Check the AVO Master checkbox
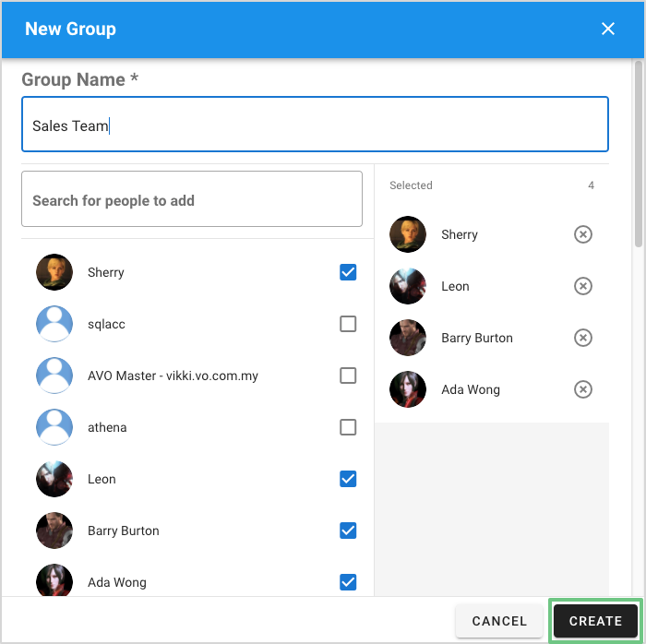 pos(348,376)
